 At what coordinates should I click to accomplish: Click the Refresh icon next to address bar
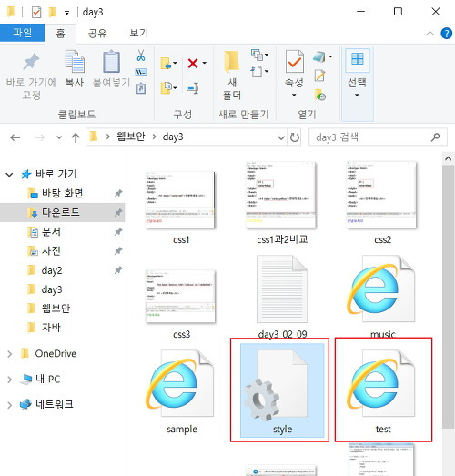(x=295, y=137)
